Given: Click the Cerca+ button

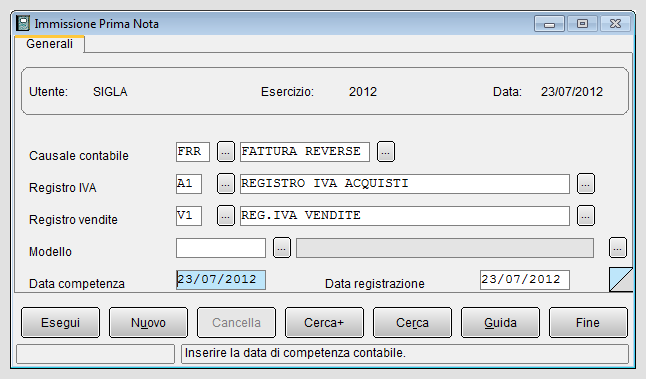Looking at the screenshot, I should [x=324, y=323].
